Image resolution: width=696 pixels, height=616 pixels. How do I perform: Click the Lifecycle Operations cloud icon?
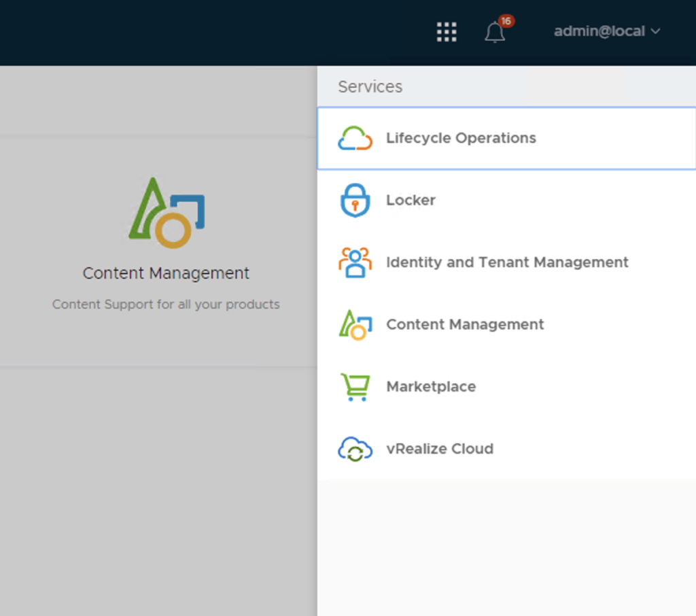point(355,138)
